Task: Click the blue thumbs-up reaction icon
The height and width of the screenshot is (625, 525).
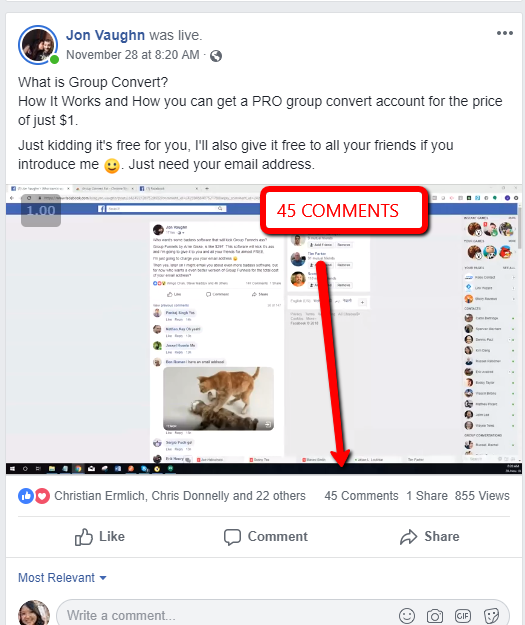Action: 26,496
